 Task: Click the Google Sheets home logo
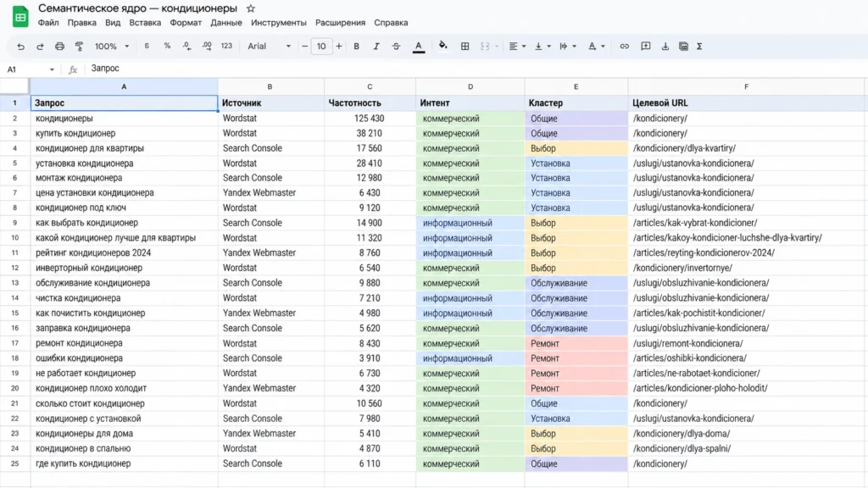tap(20, 17)
